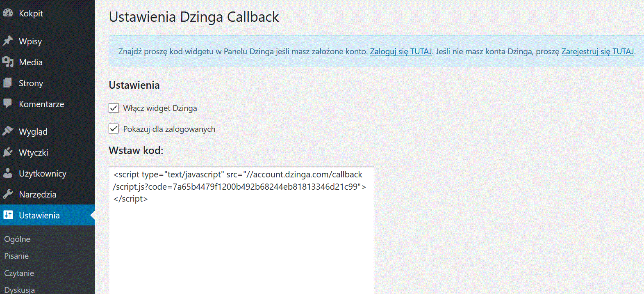Image resolution: width=644 pixels, height=294 pixels.
Task: Click the Wygląd paintbrush icon
Action: tap(8, 131)
